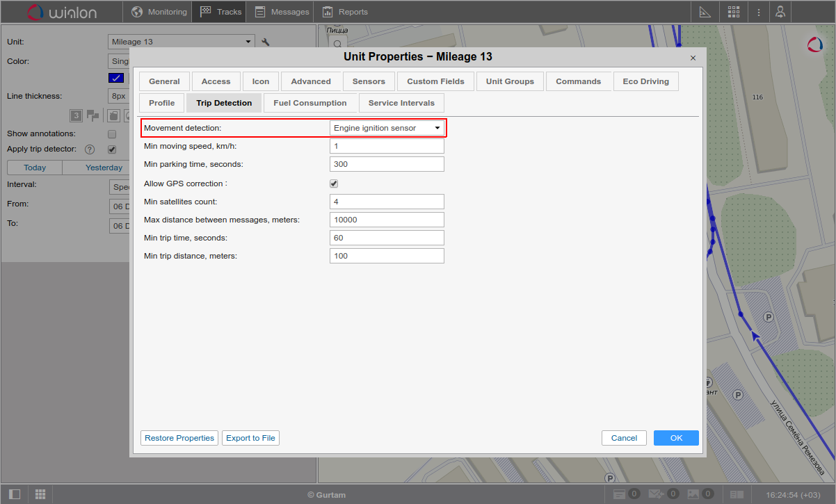The height and width of the screenshot is (504, 836).
Task: Select the Trip Detection tab
Action: [224, 103]
